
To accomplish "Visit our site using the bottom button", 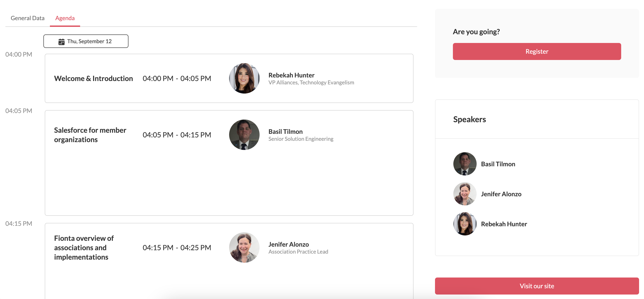I will (x=537, y=285).
